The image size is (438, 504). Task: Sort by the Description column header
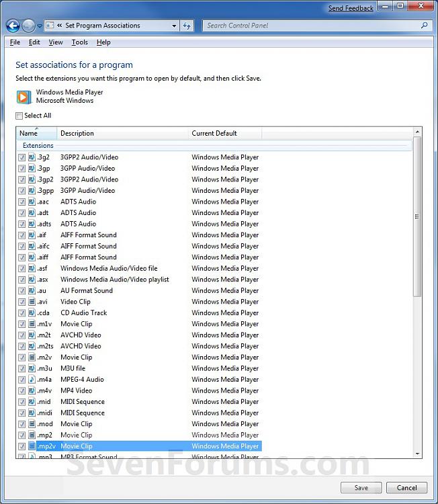(x=122, y=134)
